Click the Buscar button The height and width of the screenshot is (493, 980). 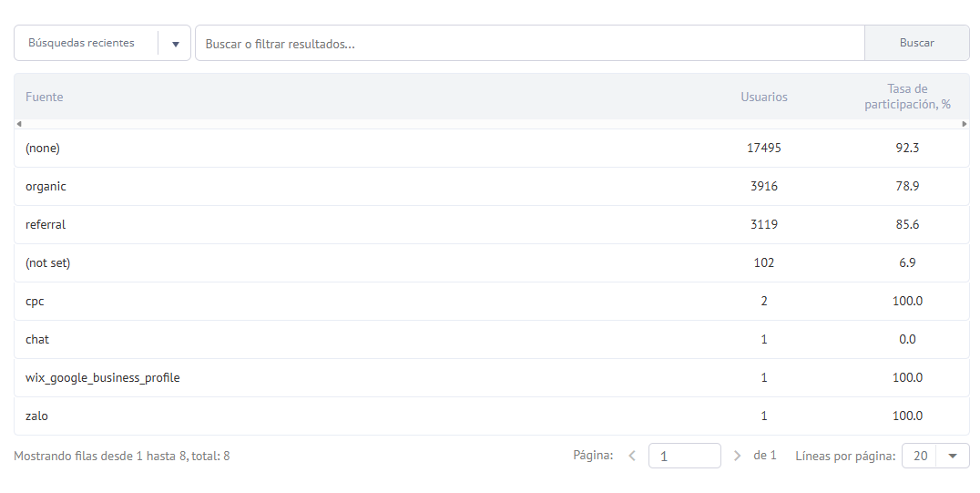click(917, 43)
